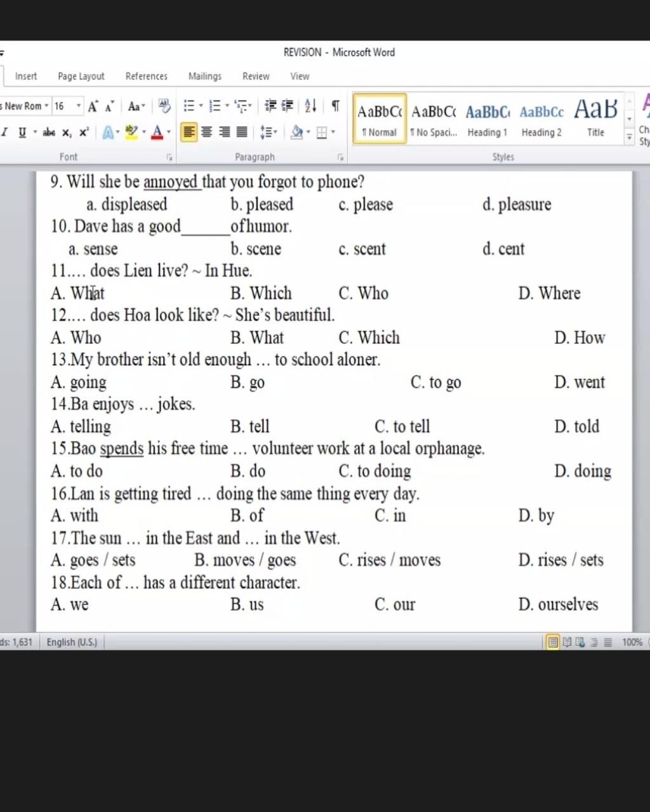Click the Sort icon
Viewport: 650px width, 812px height.
coord(310,106)
